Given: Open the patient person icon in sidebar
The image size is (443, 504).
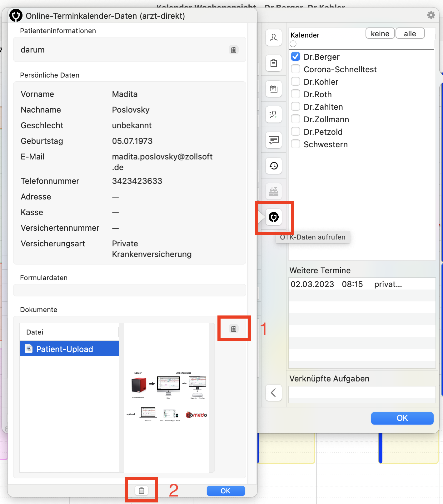Looking at the screenshot, I should [274, 38].
